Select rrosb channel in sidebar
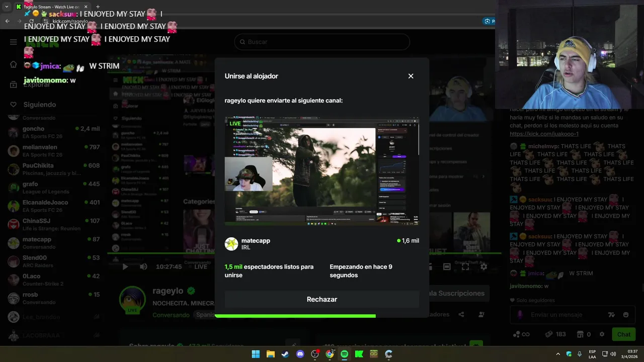The height and width of the screenshot is (362, 644). 54,298
